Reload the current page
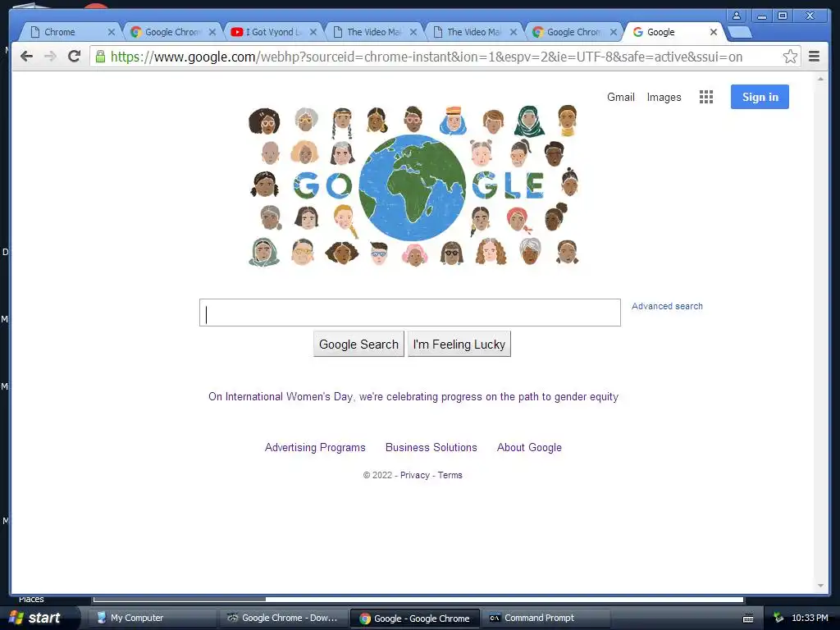This screenshot has width=840, height=630. pos(75,57)
